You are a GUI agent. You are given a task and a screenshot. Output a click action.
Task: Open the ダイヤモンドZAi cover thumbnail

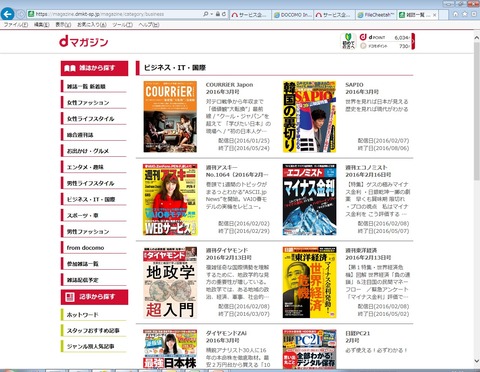[x=170, y=349]
